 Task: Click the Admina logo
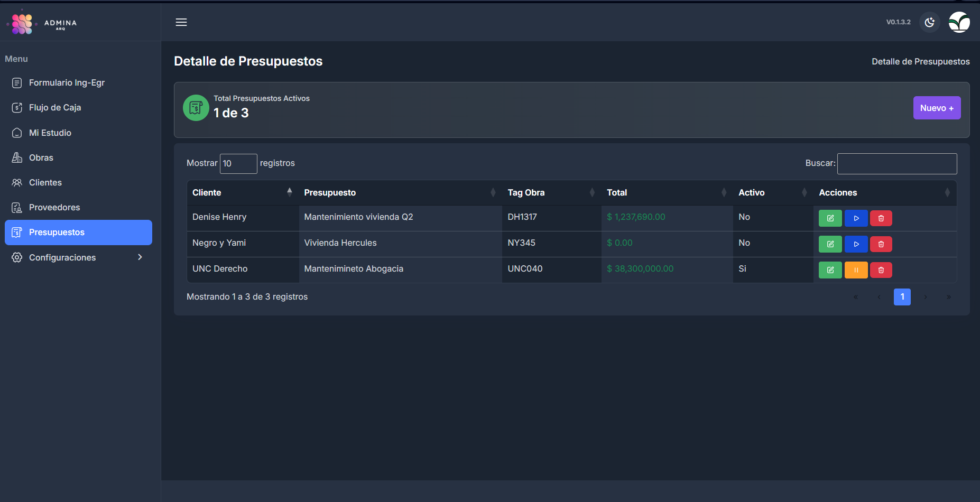tap(42, 23)
